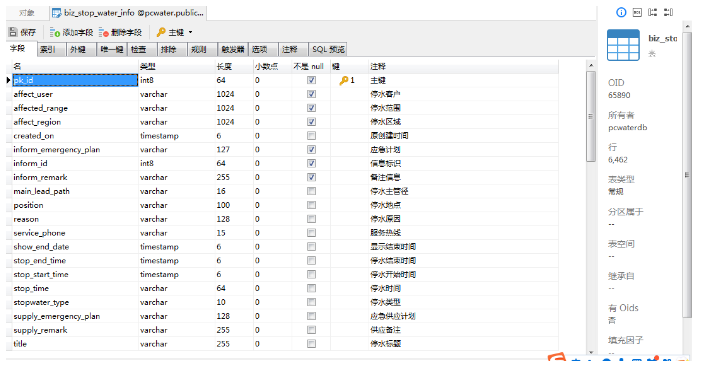Click the owner value pcwaterdb
Viewport: 705px width, 368px height.
pyautogui.click(x=628, y=127)
